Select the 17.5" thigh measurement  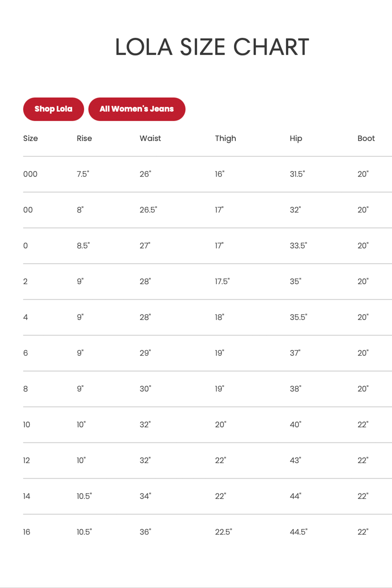click(x=222, y=282)
